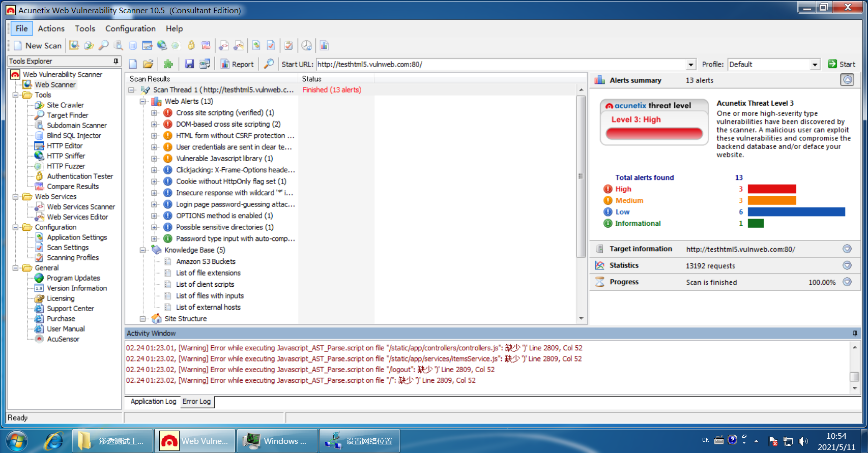Select Amazon S3 Buckets in Knowledge Base
The image size is (868, 453).
pyautogui.click(x=206, y=261)
